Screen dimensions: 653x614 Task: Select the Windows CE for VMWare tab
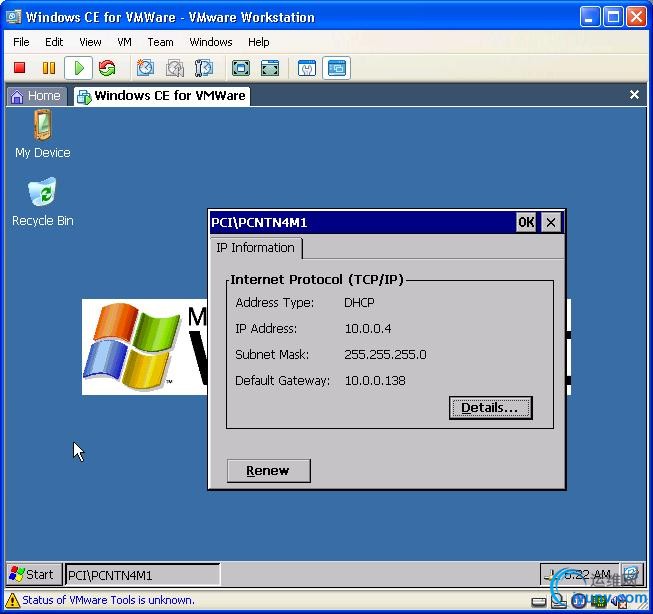(162, 96)
